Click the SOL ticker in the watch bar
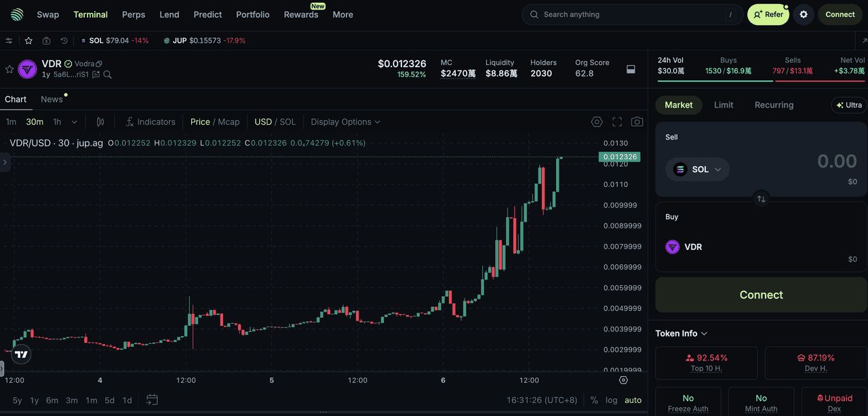Image resolution: width=868 pixels, height=416 pixels. [115, 41]
